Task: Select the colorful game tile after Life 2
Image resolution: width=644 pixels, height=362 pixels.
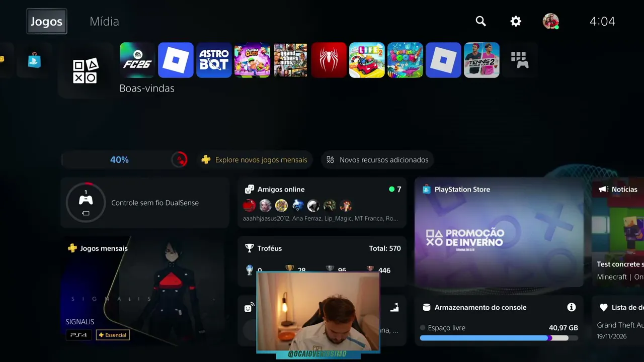Action: [x=405, y=60]
